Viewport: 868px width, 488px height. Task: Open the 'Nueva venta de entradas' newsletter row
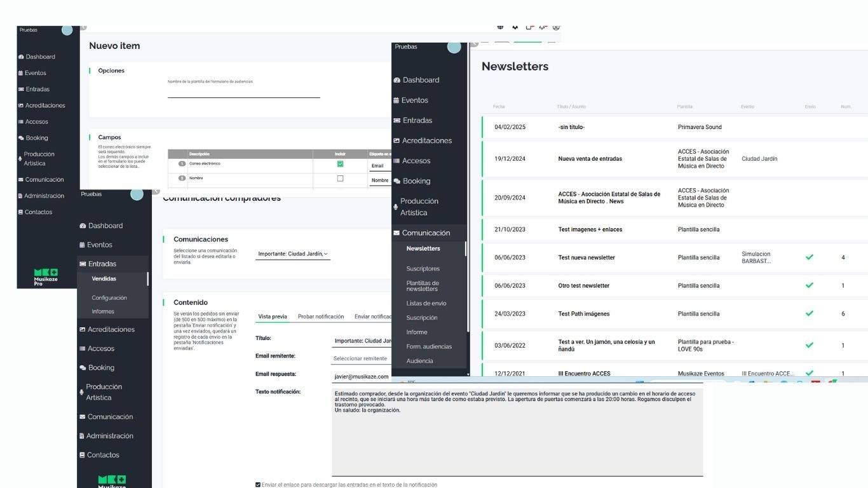point(590,159)
